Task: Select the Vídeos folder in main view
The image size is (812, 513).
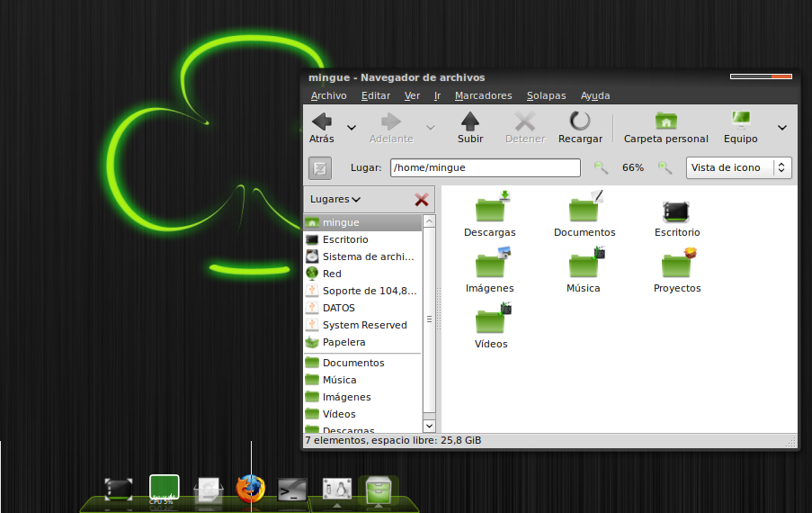Action: (x=491, y=326)
